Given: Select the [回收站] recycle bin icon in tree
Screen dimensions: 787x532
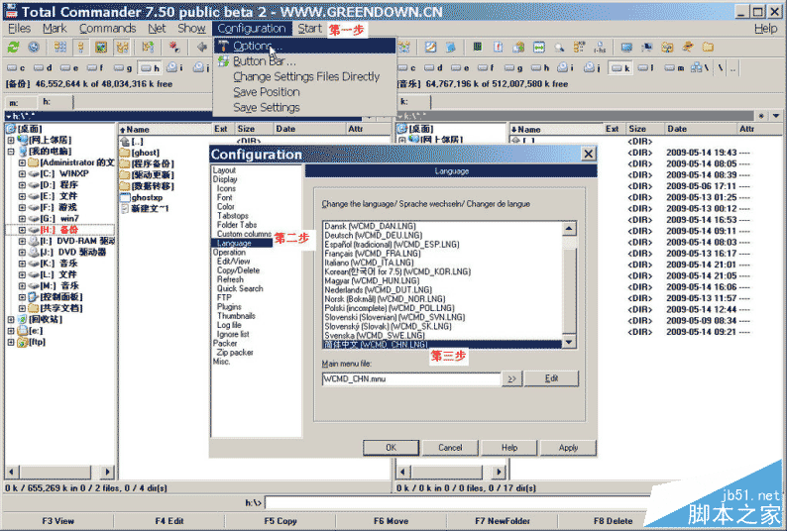Looking at the screenshot, I should click(x=21, y=320).
